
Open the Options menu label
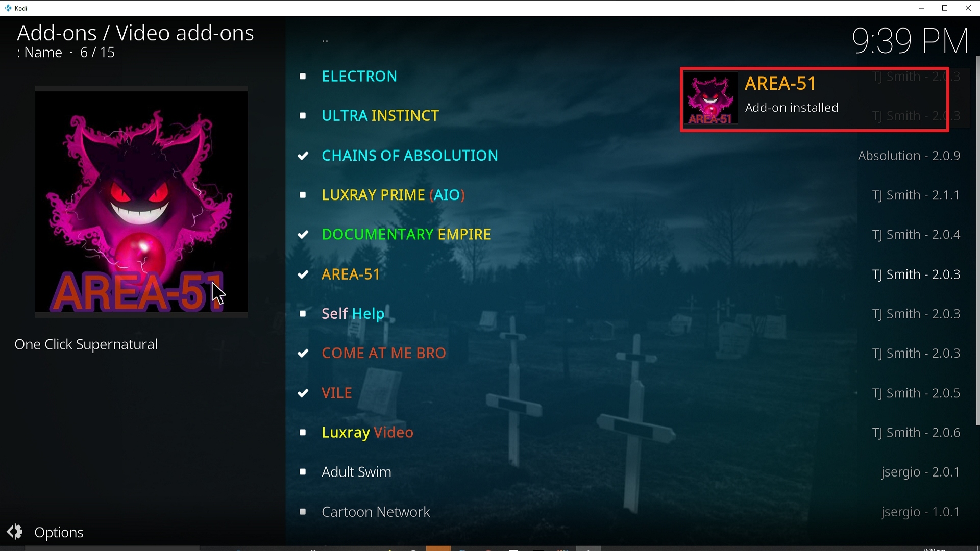pyautogui.click(x=59, y=533)
